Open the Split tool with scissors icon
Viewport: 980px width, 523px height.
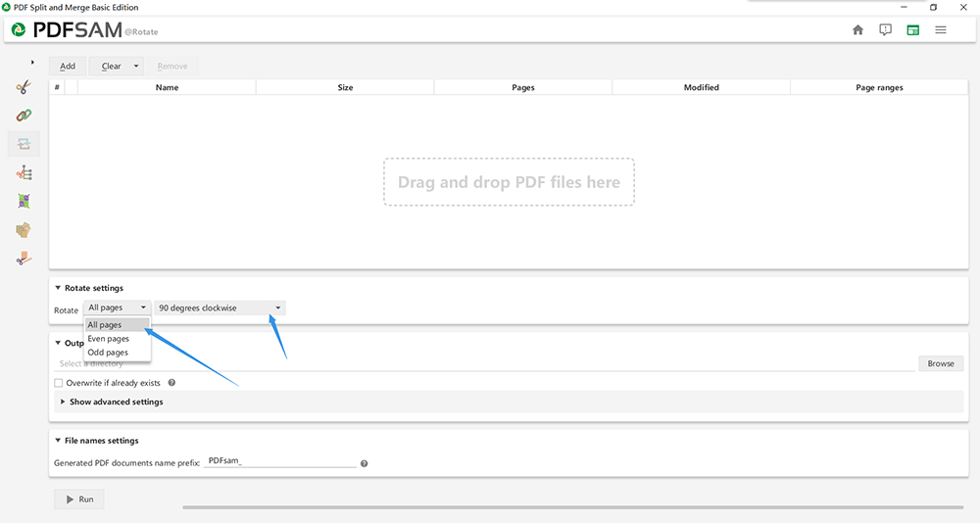24,87
